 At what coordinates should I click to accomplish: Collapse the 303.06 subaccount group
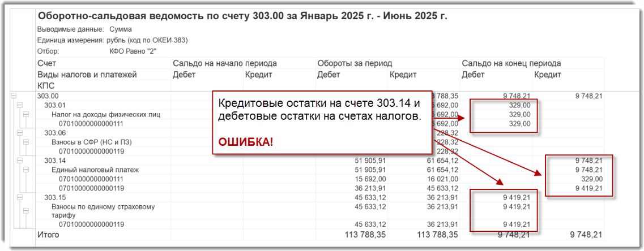(x=19, y=133)
